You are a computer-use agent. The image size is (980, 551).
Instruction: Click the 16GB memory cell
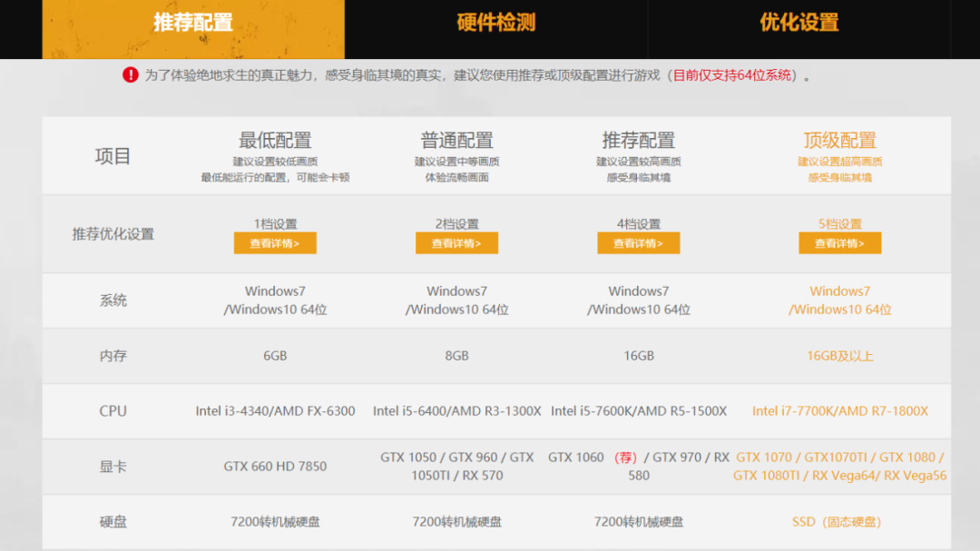tap(639, 356)
